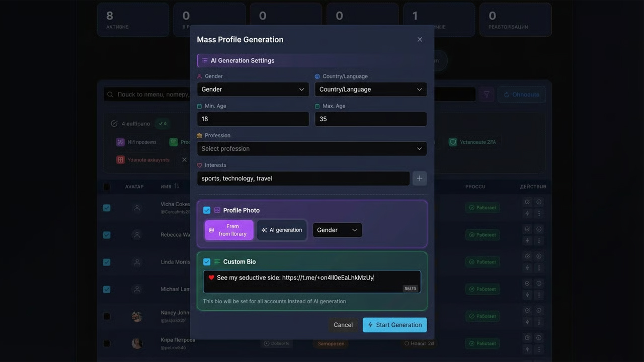This screenshot has height=362, width=644.
Task: Click the Max. Age field
Action: (371, 119)
